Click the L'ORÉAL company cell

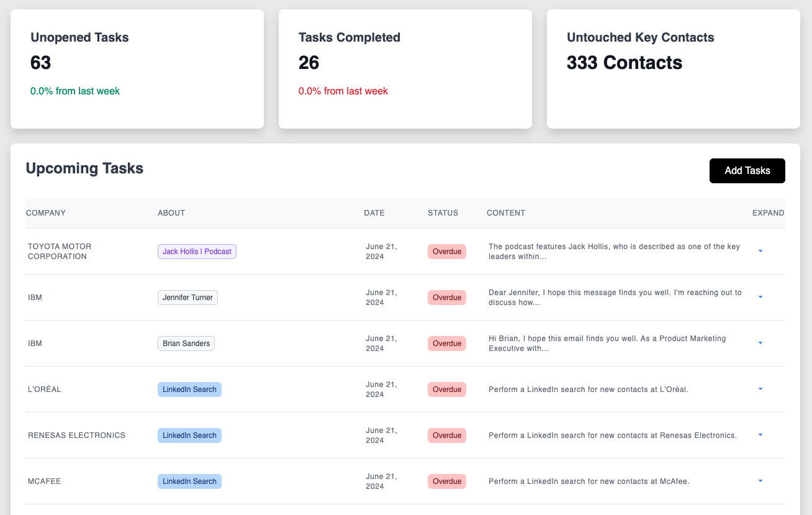pos(45,390)
